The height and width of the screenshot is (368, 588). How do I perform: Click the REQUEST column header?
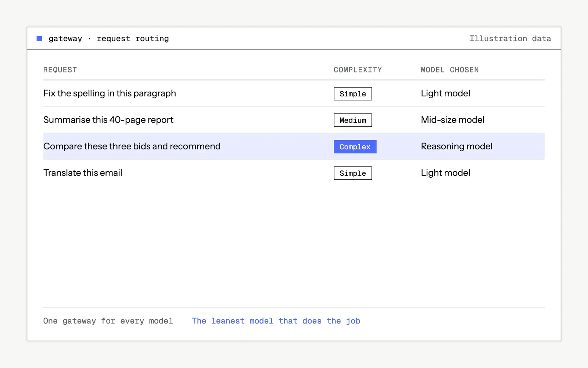(60, 70)
